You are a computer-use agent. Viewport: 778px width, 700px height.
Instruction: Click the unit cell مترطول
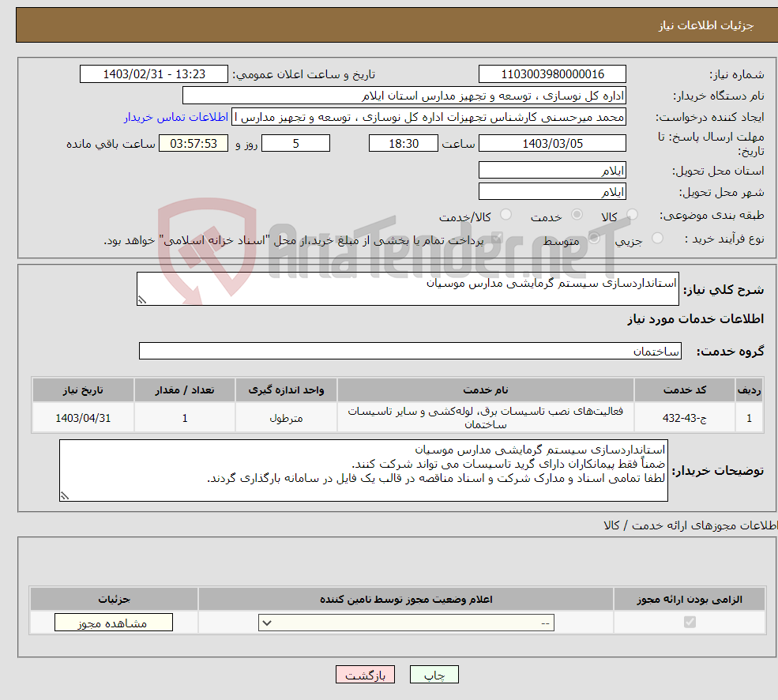coord(286,418)
